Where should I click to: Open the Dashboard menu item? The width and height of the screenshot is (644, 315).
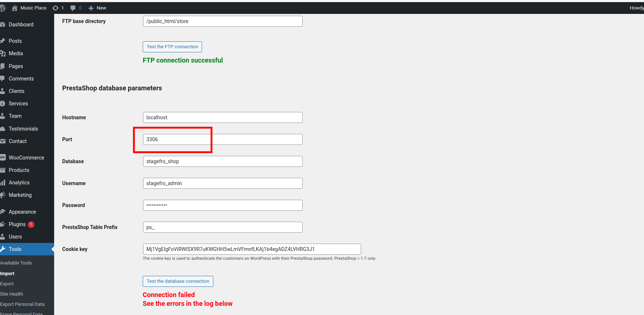click(21, 25)
